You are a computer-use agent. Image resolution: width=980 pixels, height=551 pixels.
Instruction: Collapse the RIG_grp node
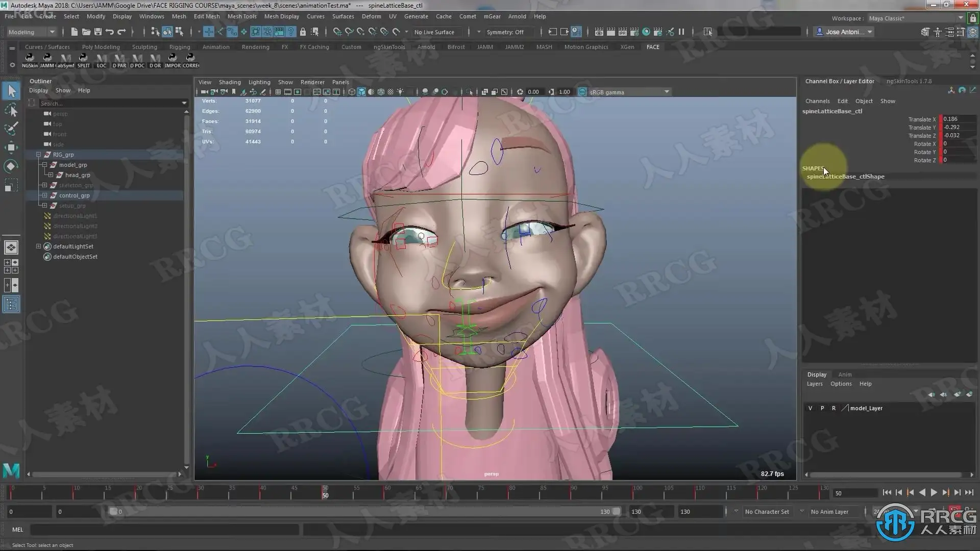pyautogui.click(x=38, y=155)
